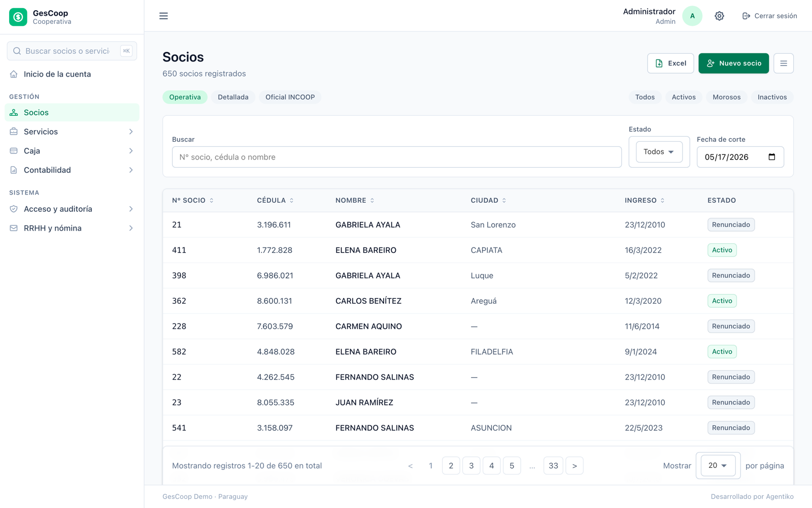
Task: Switch to the Oficial INCOOP tab
Action: [290, 97]
